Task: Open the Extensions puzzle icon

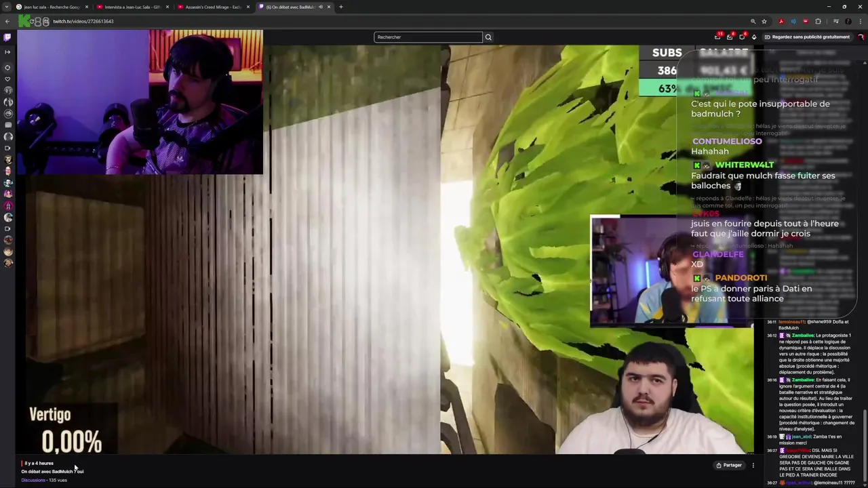Action: (818, 21)
